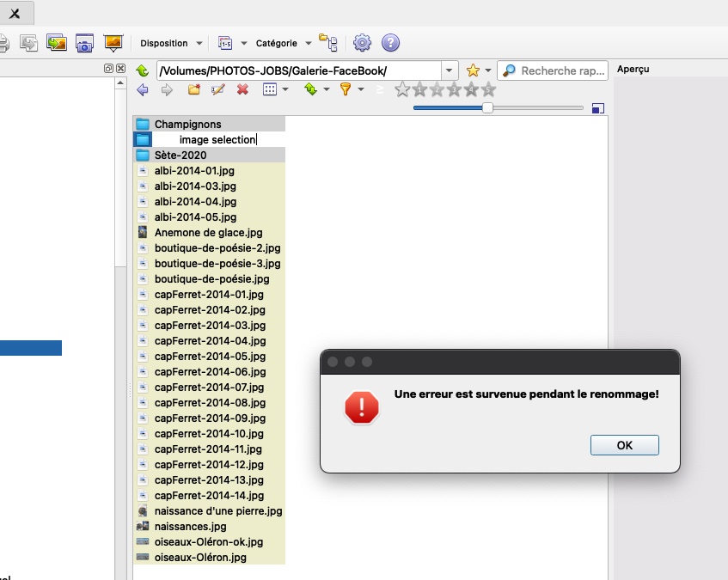Toggle the five-star rating filter
The height and width of the screenshot is (580, 728).
click(488, 89)
